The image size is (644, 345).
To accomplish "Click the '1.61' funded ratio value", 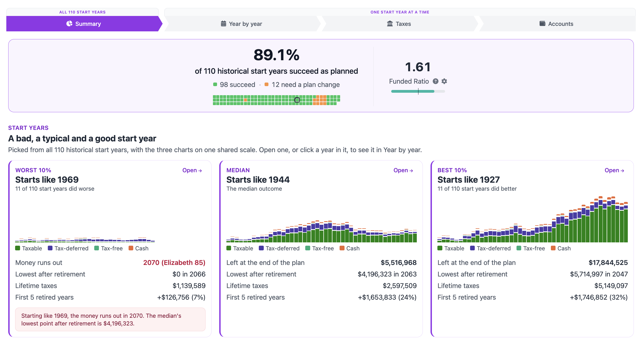I will [x=418, y=67].
